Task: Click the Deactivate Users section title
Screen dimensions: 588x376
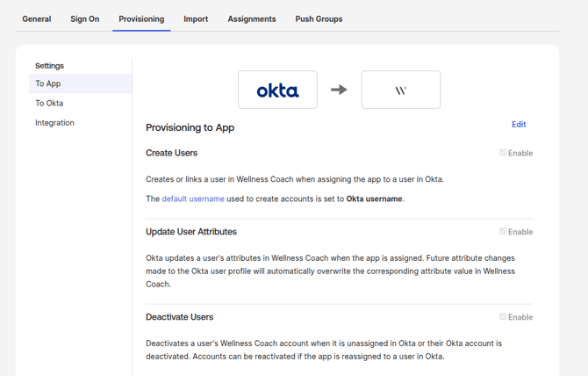Action: 179,317
